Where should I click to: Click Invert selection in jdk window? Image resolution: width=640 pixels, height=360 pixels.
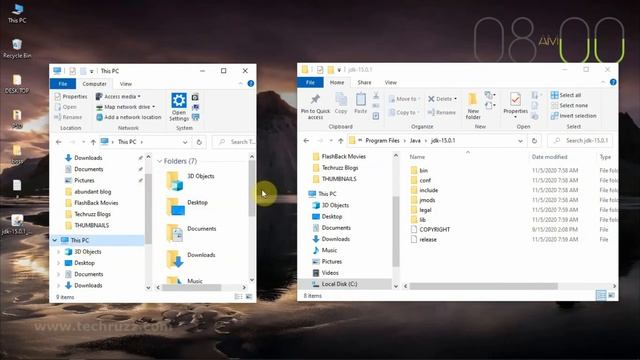click(573, 116)
